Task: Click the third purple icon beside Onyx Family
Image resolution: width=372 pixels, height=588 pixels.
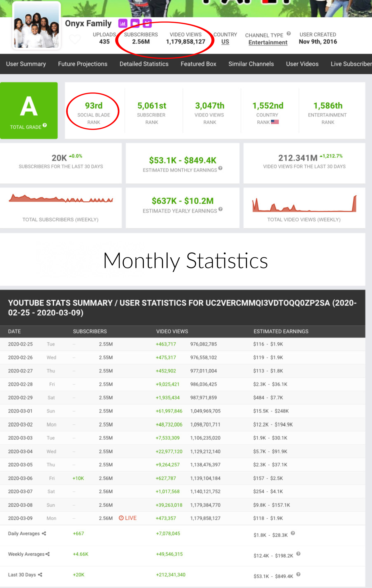Action: pyautogui.click(x=147, y=23)
